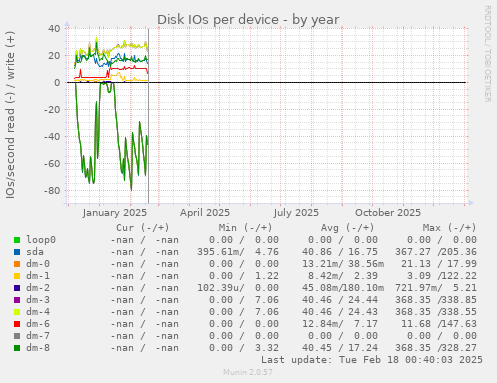Click the 'Disk IOs per device - by year' title
Viewport: 497px width, 383px height.
click(248, 20)
